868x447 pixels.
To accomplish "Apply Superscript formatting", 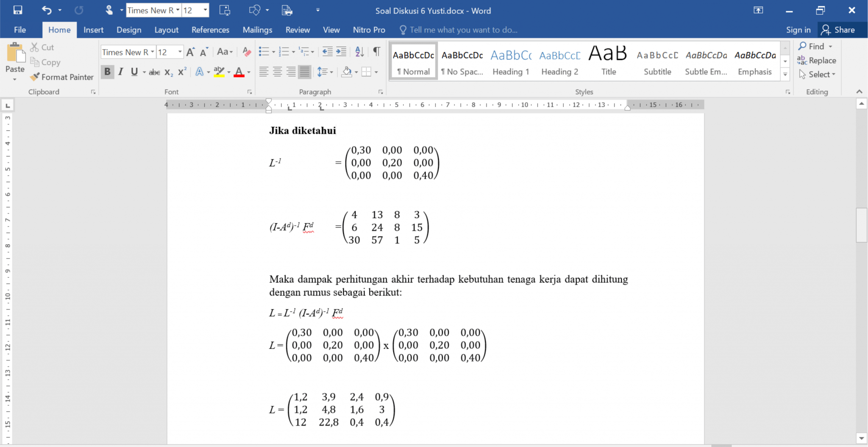I will pyautogui.click(x=181, y=72).
